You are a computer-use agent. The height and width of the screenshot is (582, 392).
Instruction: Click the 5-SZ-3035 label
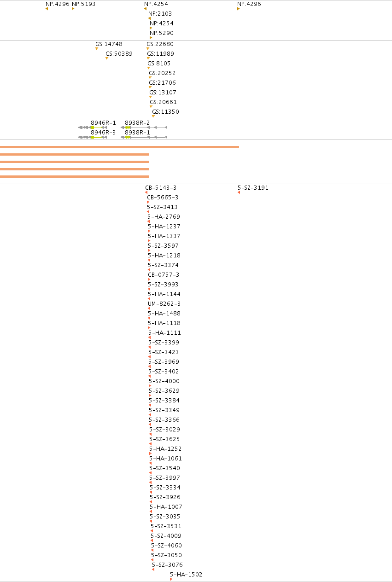(x=165, y=516)
